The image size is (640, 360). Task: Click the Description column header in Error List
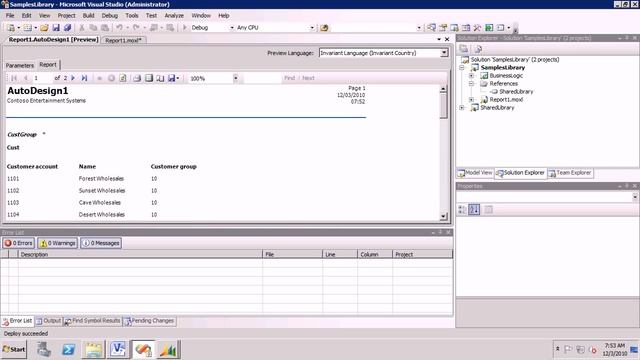pyautogui.click(x=140, y=254)
